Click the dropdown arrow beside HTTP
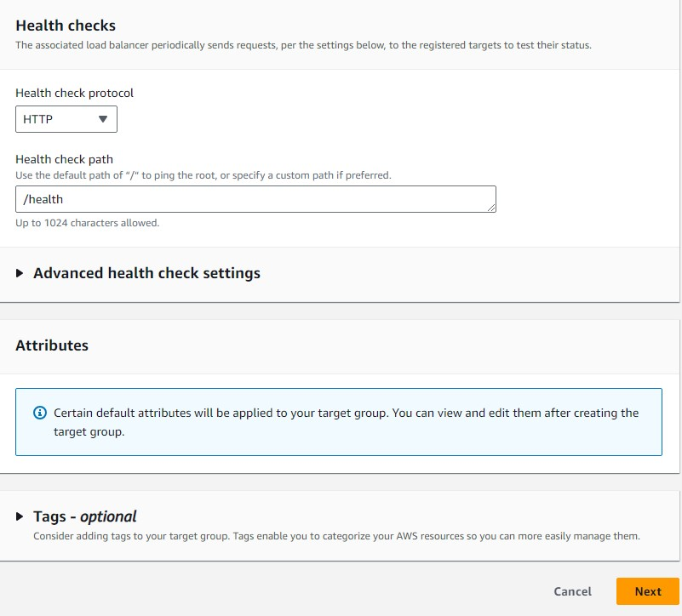The image size is (682, 616). 104,119
